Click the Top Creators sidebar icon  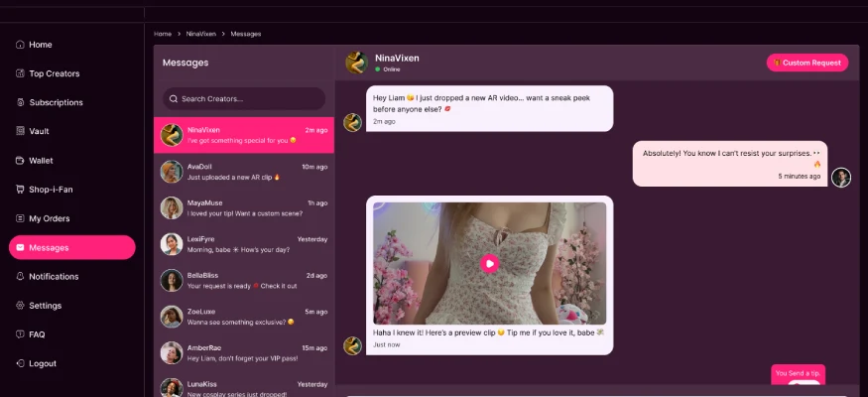point(20,73)
